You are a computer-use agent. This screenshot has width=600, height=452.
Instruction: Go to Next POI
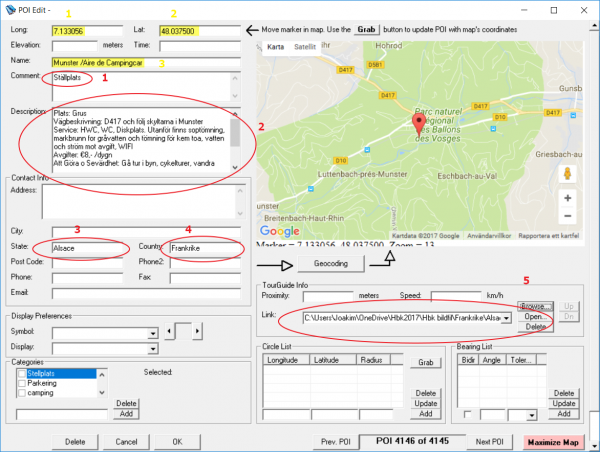[487, 441]
